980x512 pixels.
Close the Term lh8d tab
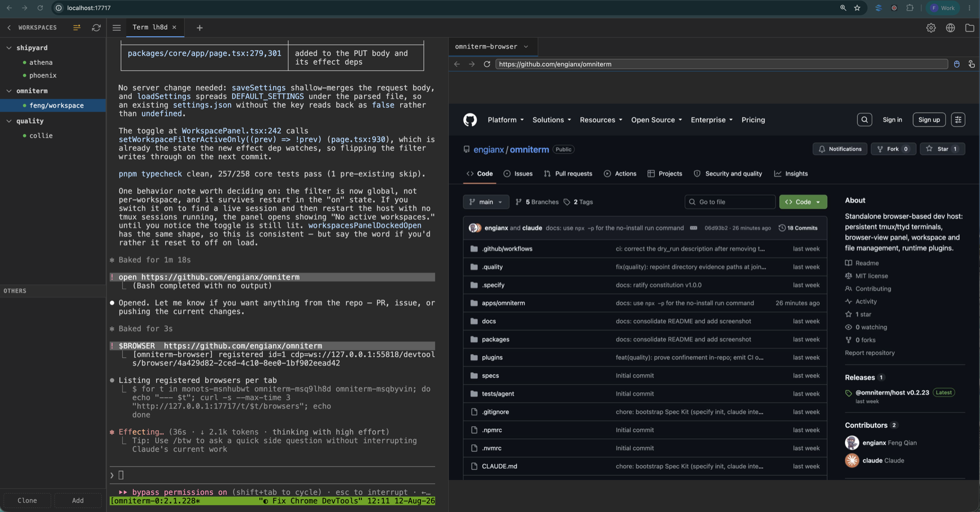click(175, 28)
